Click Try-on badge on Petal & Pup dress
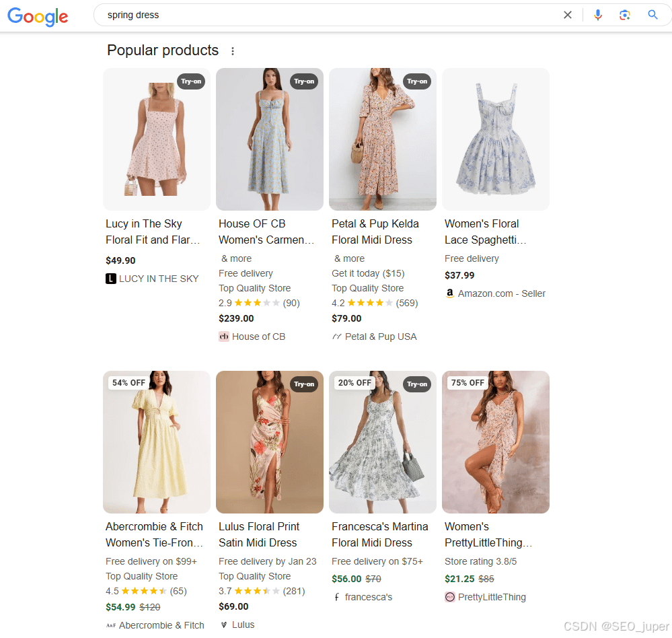672x638 pixels. coord(417,81)
